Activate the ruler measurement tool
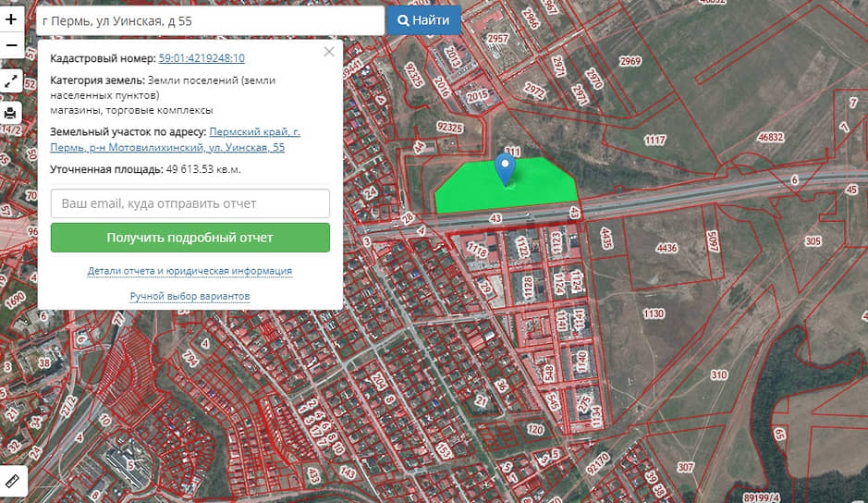The width and height of the screenshot is (868, 503). pyautogui.click(x=12, y=481)
